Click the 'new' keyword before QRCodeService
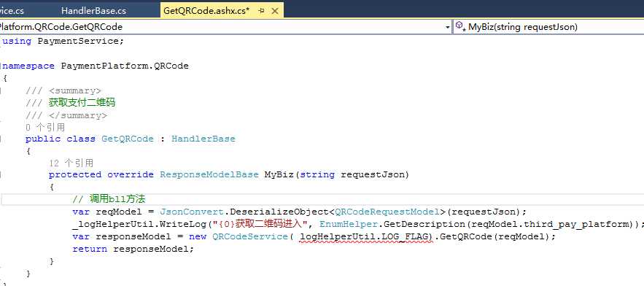644x286 pixels. pyautogui.click(x=198, y=236)
